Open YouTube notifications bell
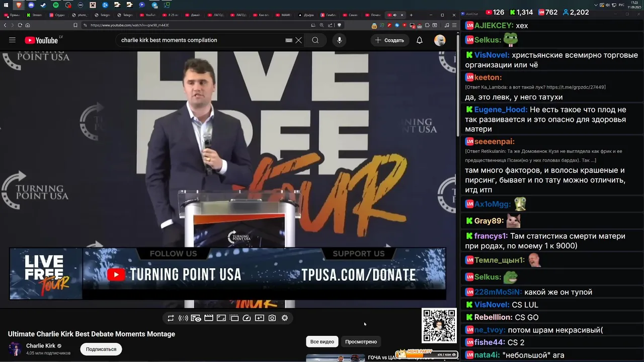Screen dimensions: 644x362 (420, 40)
